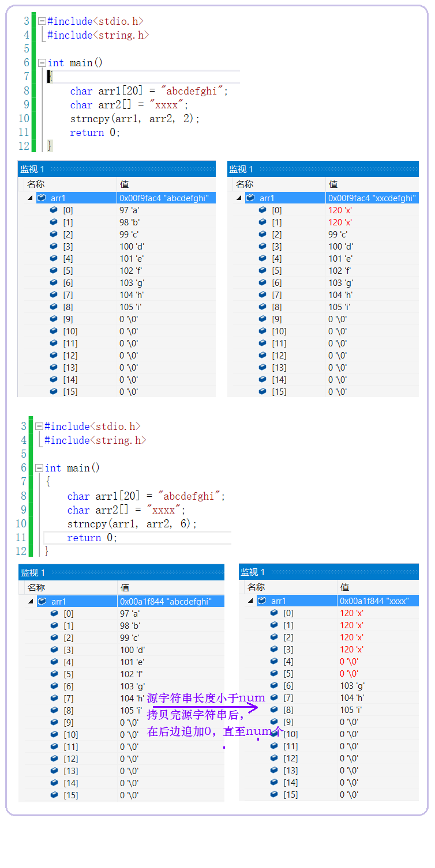Image resolution: width=435 pixels, height=868 pixels.
Task: Click red 0 '\0' at [5] in "xxxx" watch
Action: [x=349, y=673]
